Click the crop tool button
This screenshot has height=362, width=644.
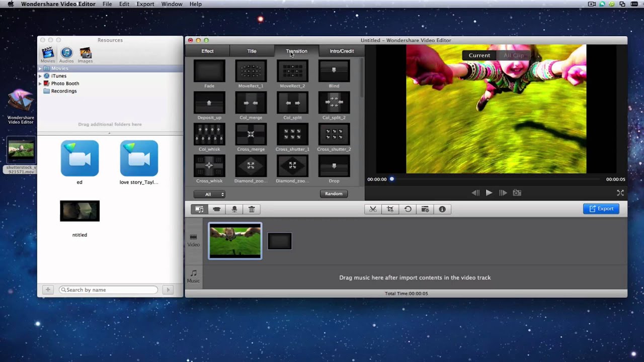(390, 209)
